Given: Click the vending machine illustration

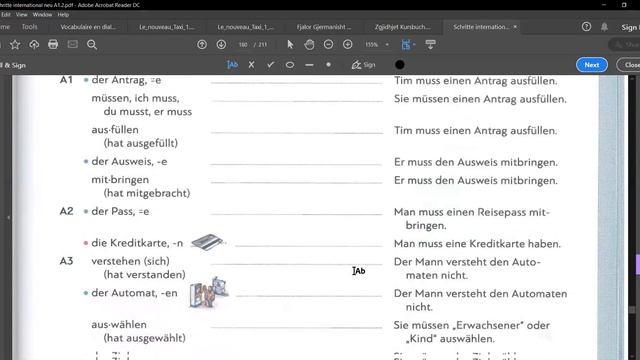Looking at the screenshot, I should 209,292.
